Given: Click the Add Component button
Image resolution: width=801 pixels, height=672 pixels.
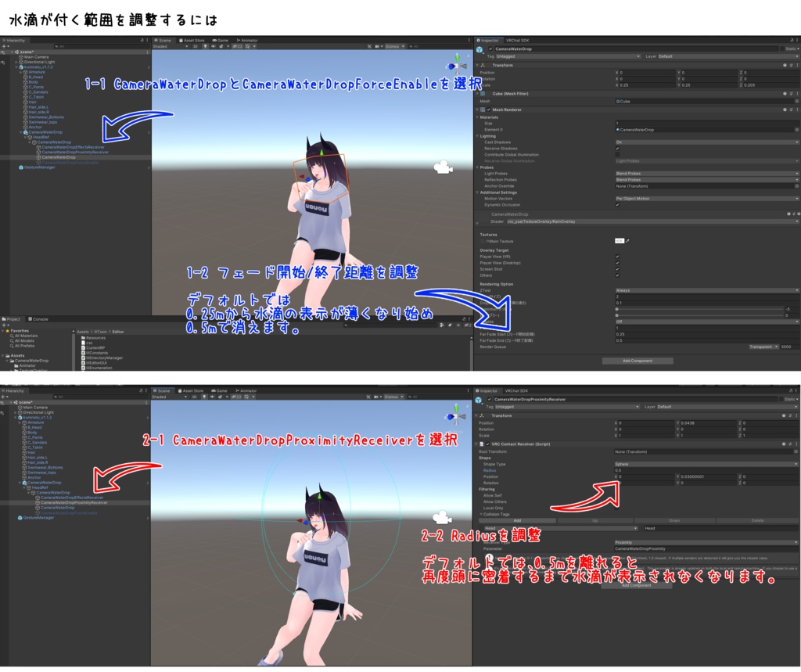Looking at the screenshot, I should pyautogui.click(x=638, y=361).
